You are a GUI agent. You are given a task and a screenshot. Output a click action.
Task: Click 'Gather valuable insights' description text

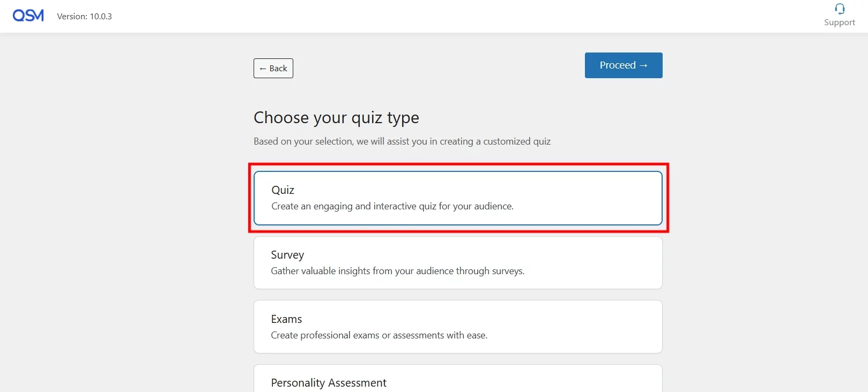click(x=398, y=271)
